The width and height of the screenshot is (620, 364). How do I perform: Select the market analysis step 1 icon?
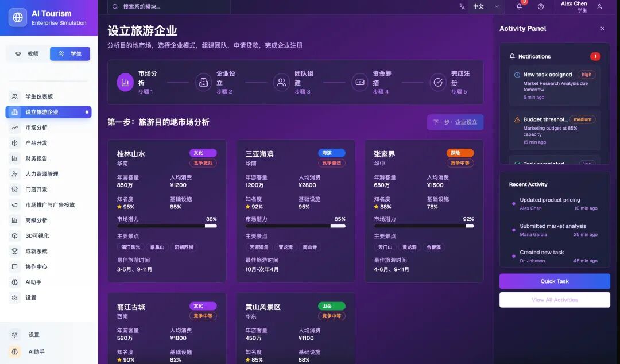[x=125, y=82]
